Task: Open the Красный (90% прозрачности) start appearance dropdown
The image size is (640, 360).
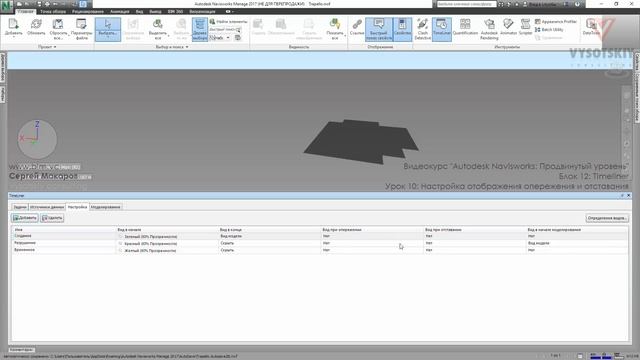Action: 167,243
